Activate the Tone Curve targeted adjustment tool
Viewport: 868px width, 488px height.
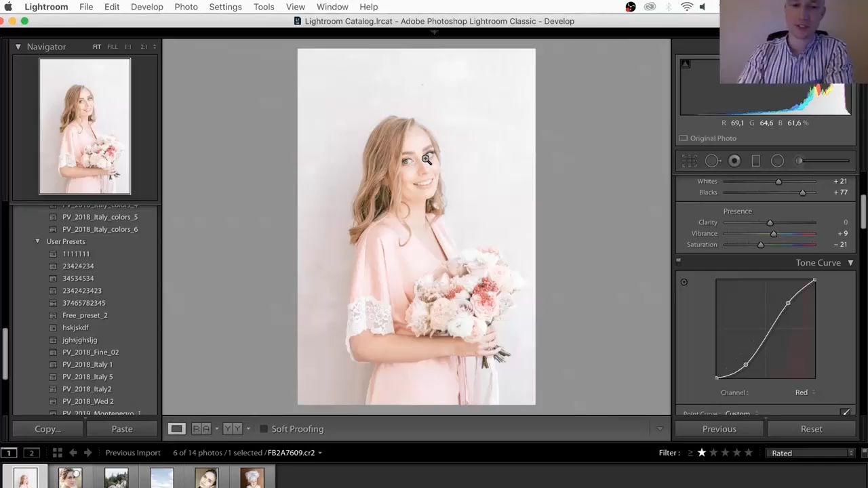coord(684,282)
